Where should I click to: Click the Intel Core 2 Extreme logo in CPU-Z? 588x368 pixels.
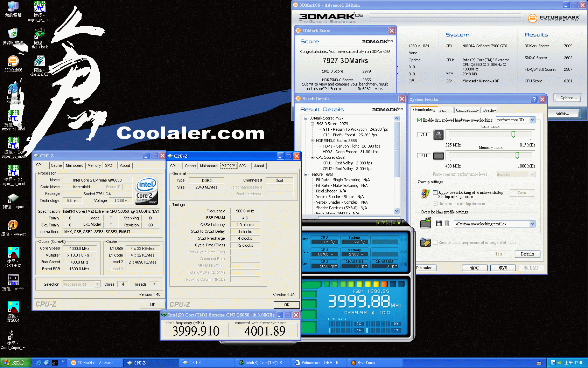(147, 191)
